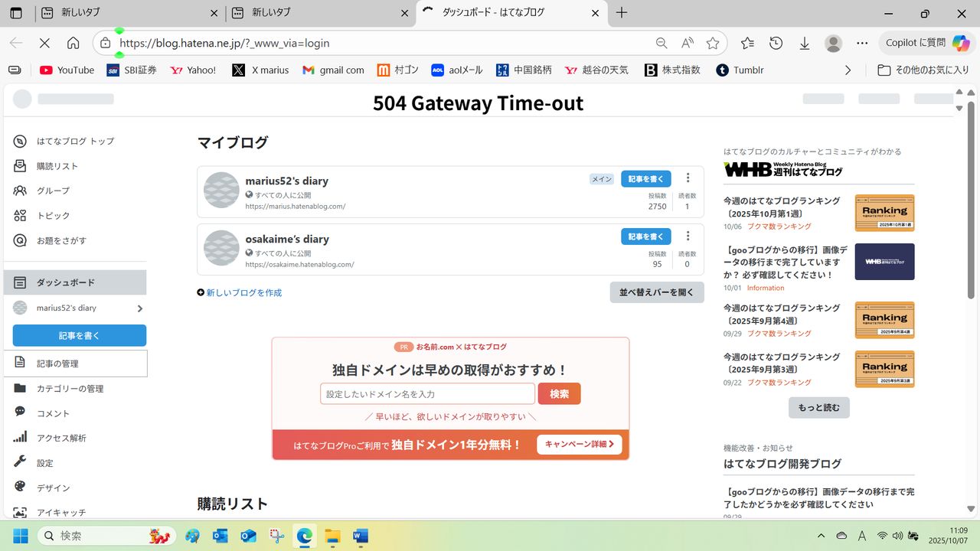The height and width of the screenshot is (551, 980).
Task: Open the browser profile avatar
Action: click(x=834, y=44)
